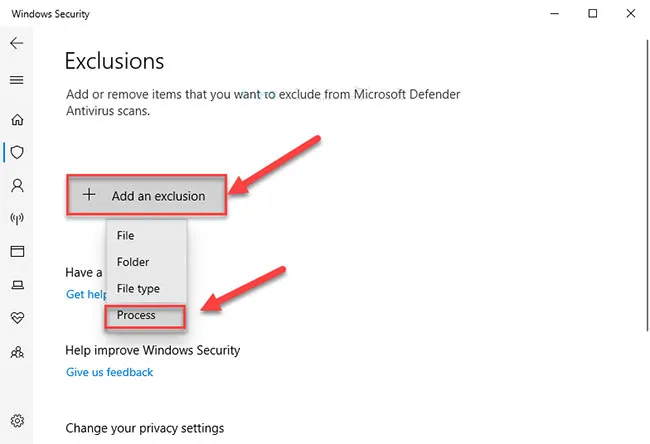Open Firewall & network protection icon
This screenshot has width=650, height=444.
tap(16, 218)
